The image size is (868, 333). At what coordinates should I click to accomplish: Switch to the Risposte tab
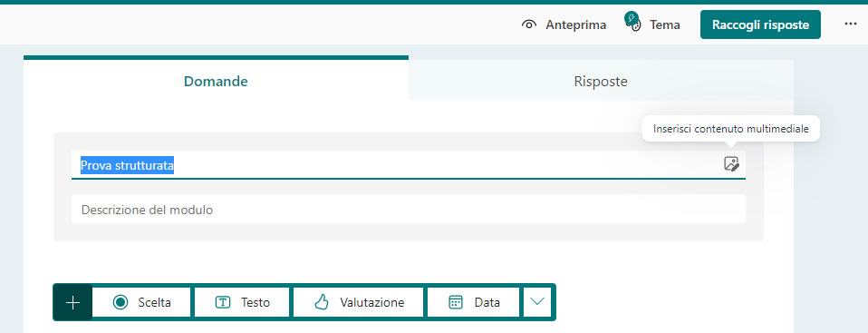601,82
